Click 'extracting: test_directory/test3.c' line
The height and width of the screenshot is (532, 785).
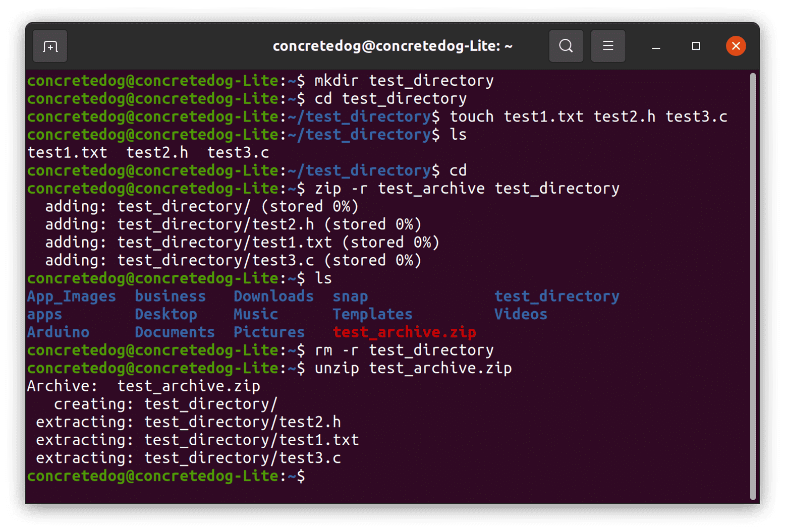click(189, 458)
